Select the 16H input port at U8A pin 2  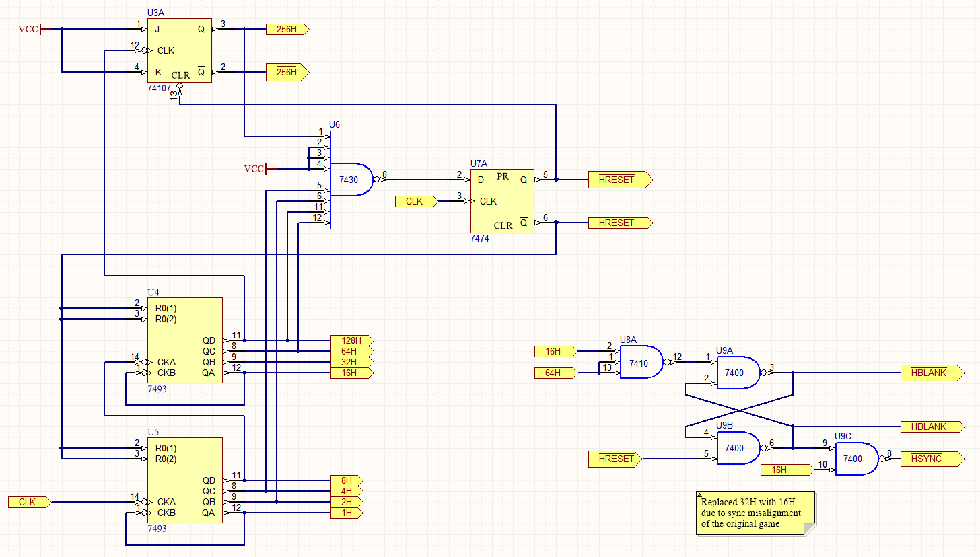click(556, 351)
